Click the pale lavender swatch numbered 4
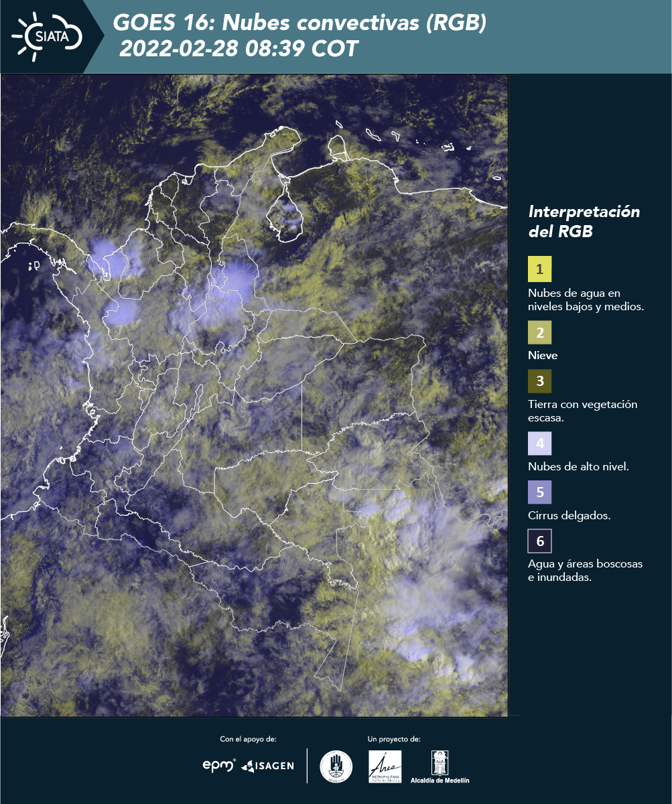 [x=539, y=443]
